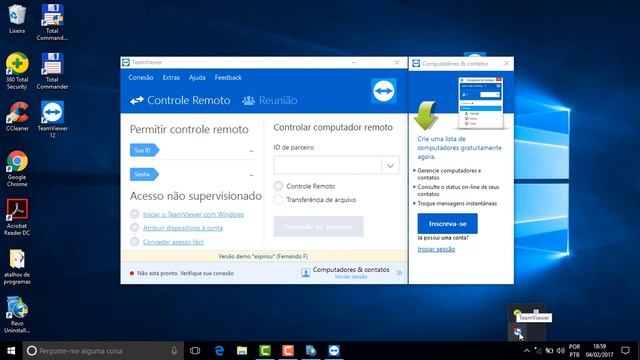Click the Iniciar sessão link in contacts panel
Screen dimensions: 640x360
[436, 249]
